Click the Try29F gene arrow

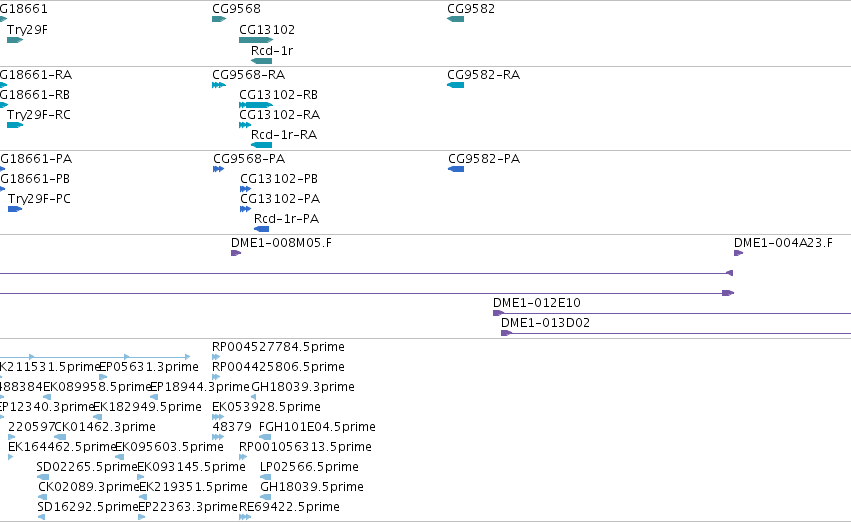coord(15,40)
